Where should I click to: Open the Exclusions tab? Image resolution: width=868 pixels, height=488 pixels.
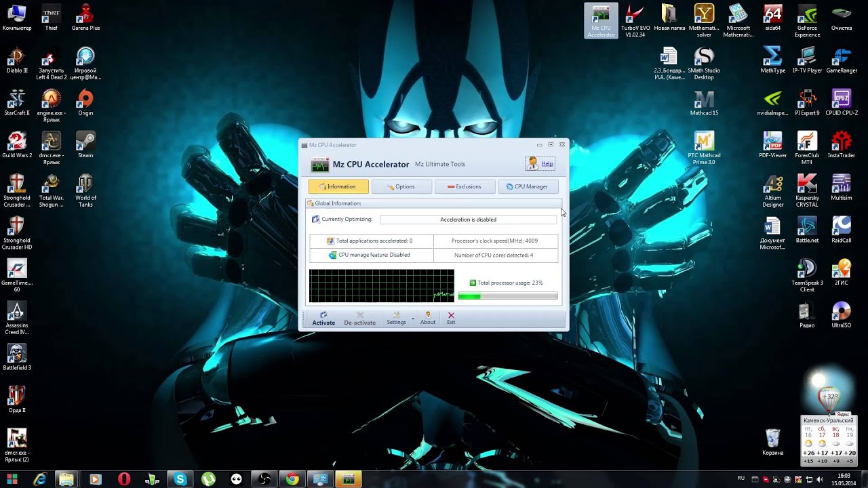[465, 186]
